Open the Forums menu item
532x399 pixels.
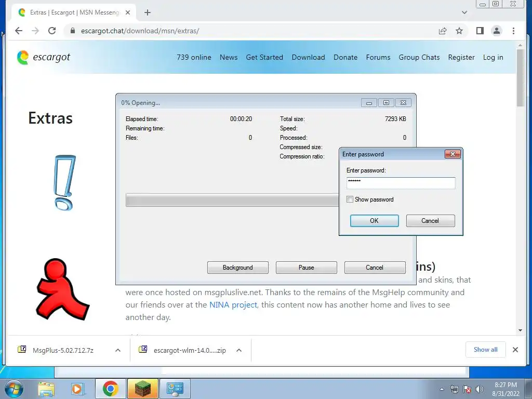point(378,57)
